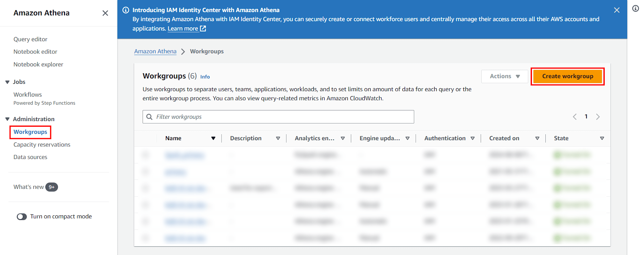Dismiss the IAM Identity Center banner
644x255 pixels.
617,10
